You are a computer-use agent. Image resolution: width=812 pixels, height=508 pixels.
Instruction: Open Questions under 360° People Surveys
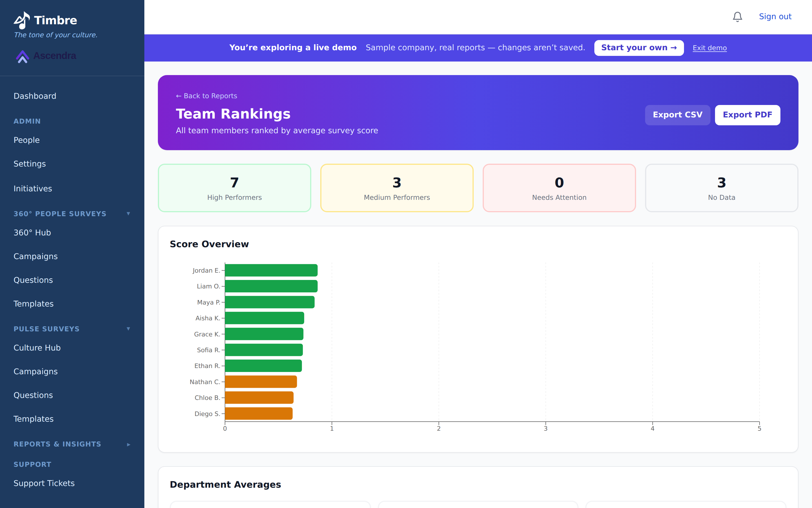click(33, 280)
